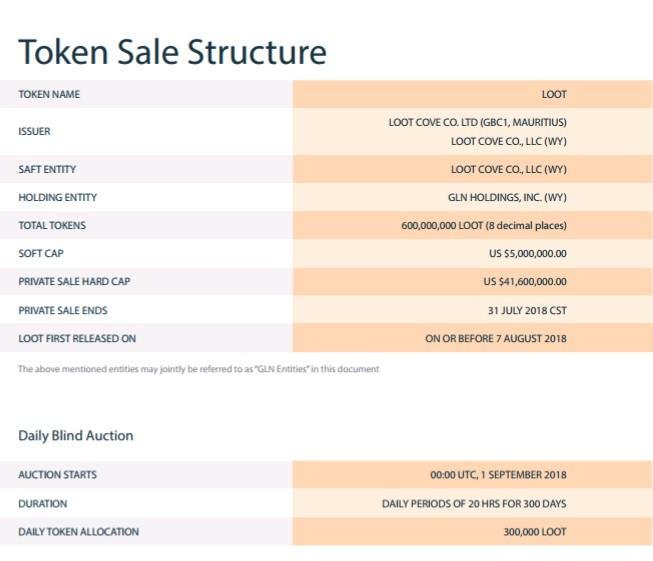Click the HOLDING ENTITY label
The image size is (653, 561).
click(57, 197)
